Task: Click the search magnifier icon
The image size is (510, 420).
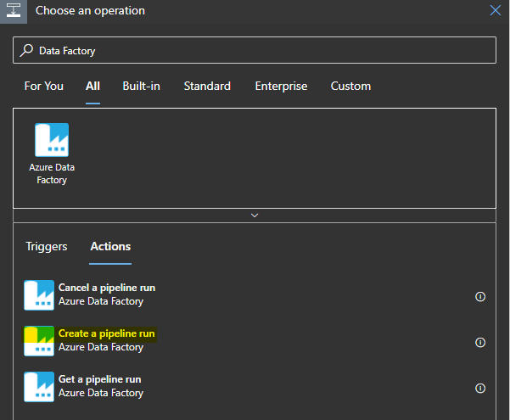Action: (26, 51)
